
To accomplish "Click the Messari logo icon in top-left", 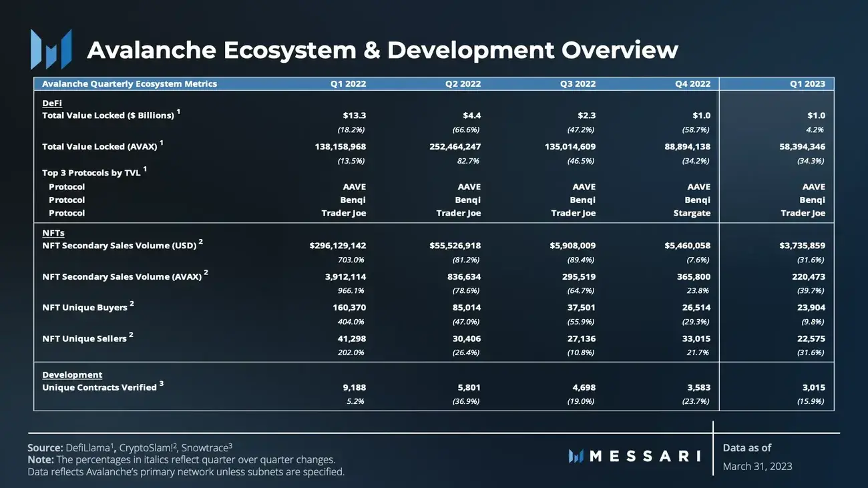I will tap(51, 49).
